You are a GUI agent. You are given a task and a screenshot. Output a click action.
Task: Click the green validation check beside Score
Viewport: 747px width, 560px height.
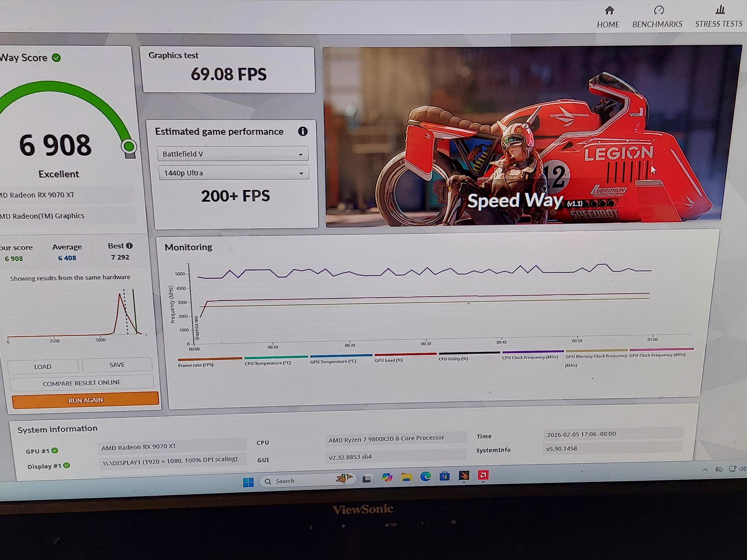pos(56,58)
